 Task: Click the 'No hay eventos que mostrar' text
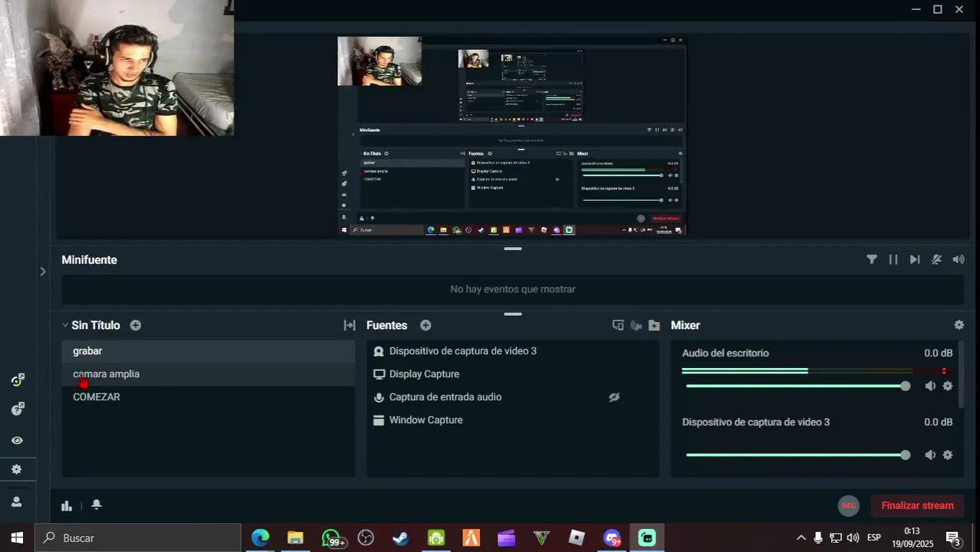click(x=512, y=289)
